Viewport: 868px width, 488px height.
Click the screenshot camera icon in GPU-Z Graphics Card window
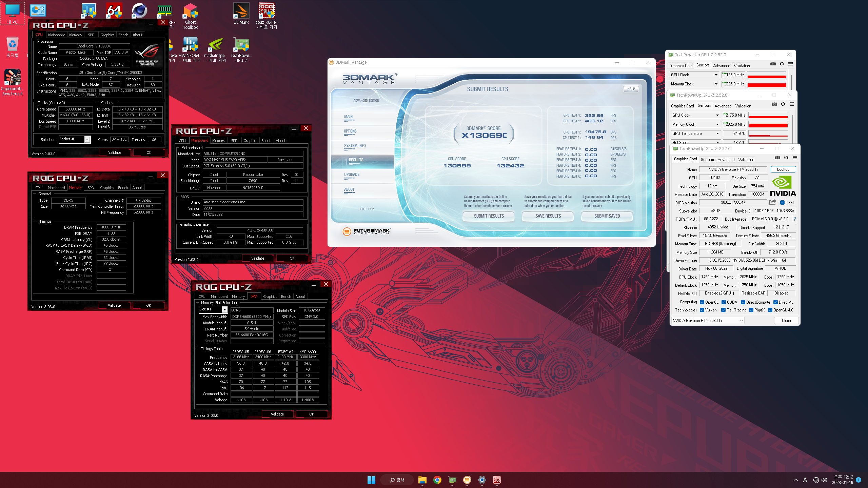click(777, 158)
